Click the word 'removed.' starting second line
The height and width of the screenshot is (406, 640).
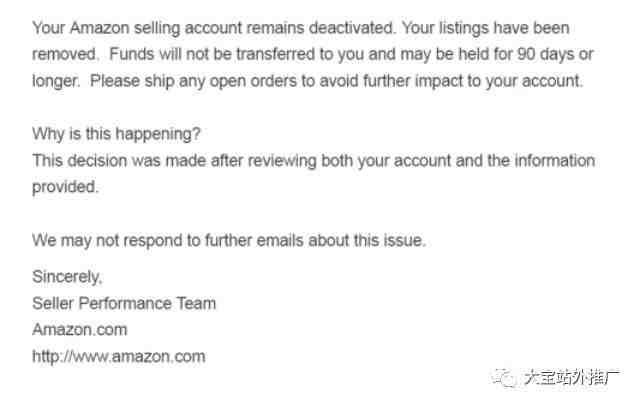[65, 54]
